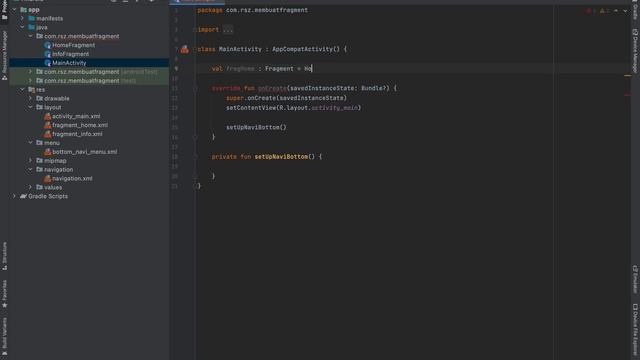Image resolution: width=640 pixels, height=360 pixels.
Task: Click the drawable folder icon
Action: tap(40, 98)
